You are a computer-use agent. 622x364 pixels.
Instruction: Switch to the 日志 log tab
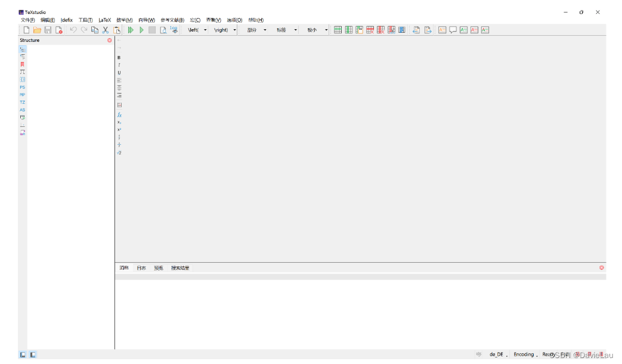point(141,267)
